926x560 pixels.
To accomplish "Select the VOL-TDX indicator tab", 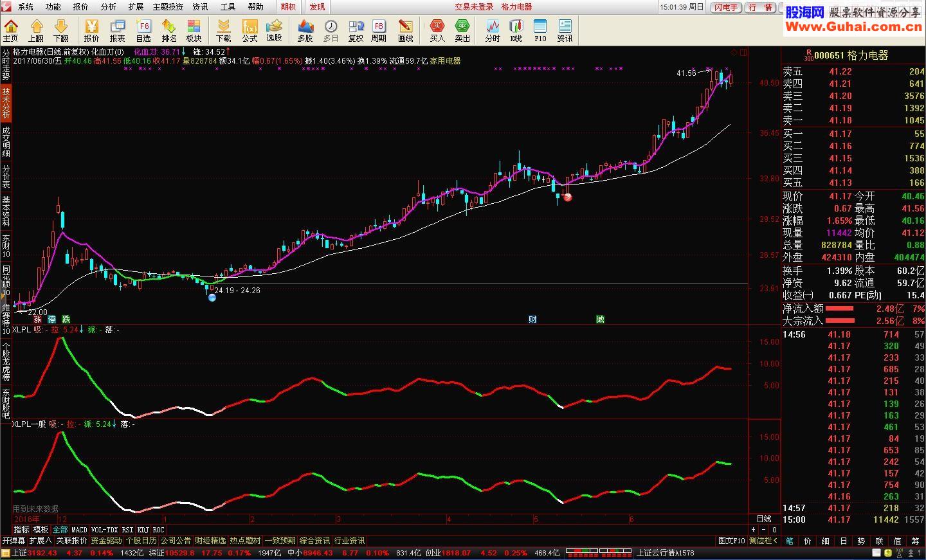I will [x=104, y=530].
